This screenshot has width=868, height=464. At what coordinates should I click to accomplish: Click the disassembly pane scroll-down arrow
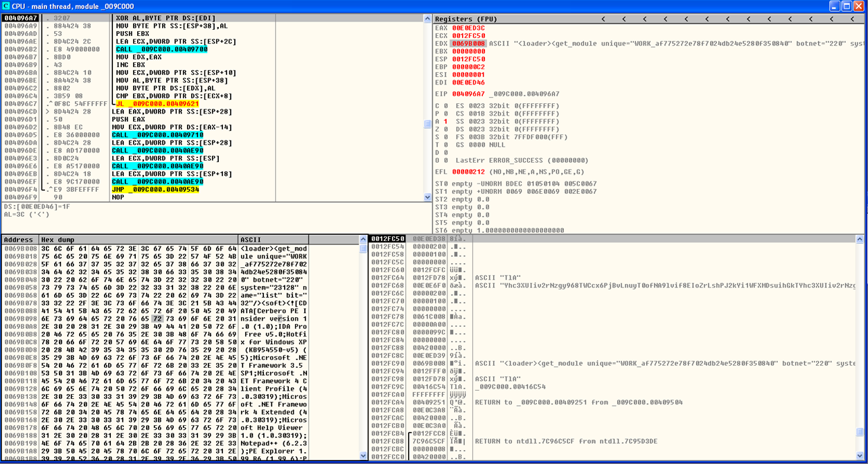428,197
